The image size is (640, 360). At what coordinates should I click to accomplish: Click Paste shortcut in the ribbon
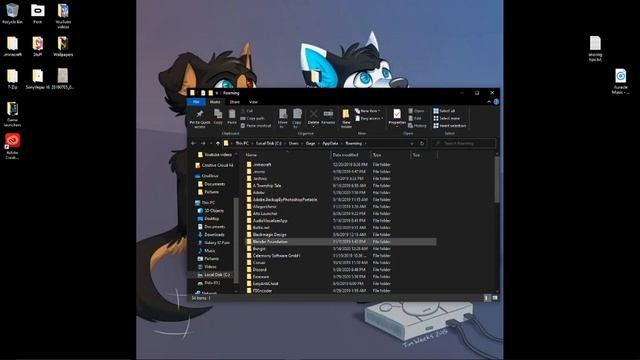tap(256, 126)
